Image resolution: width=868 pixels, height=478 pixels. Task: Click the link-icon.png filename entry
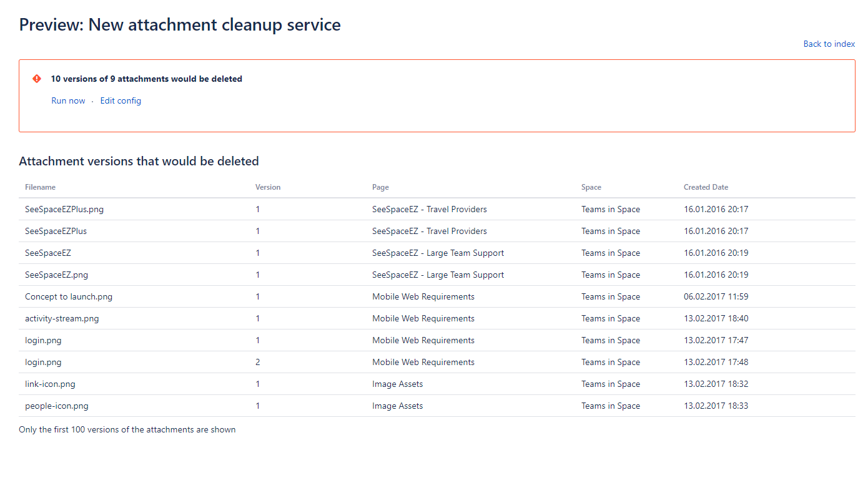50,384
